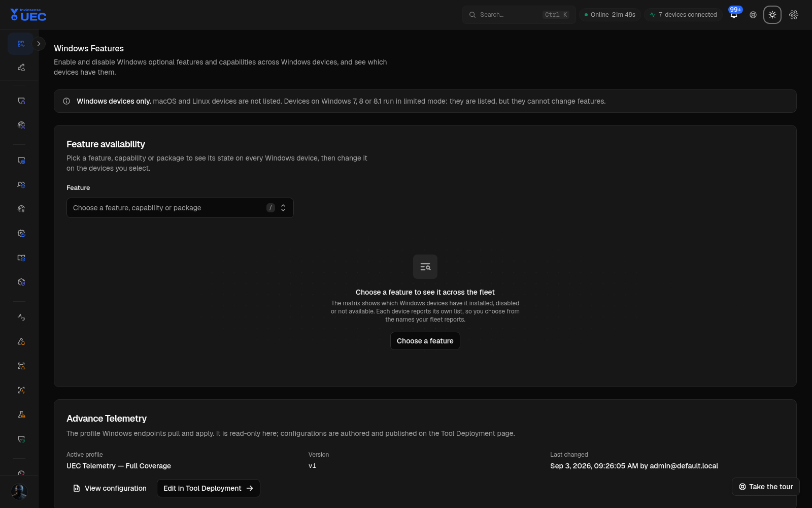Open the CPU chip with folder sidebar icon
Screen dimensions: 812x508
tap(21, 233)
